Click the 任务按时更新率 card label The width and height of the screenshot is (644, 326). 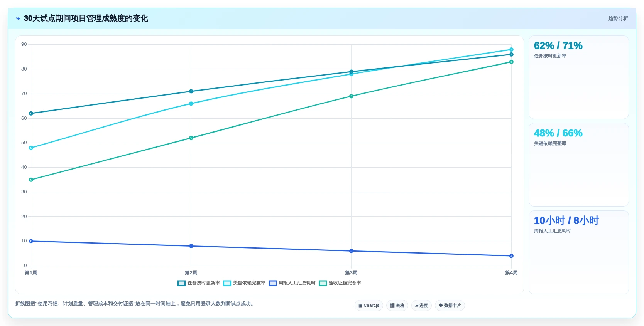550,56
